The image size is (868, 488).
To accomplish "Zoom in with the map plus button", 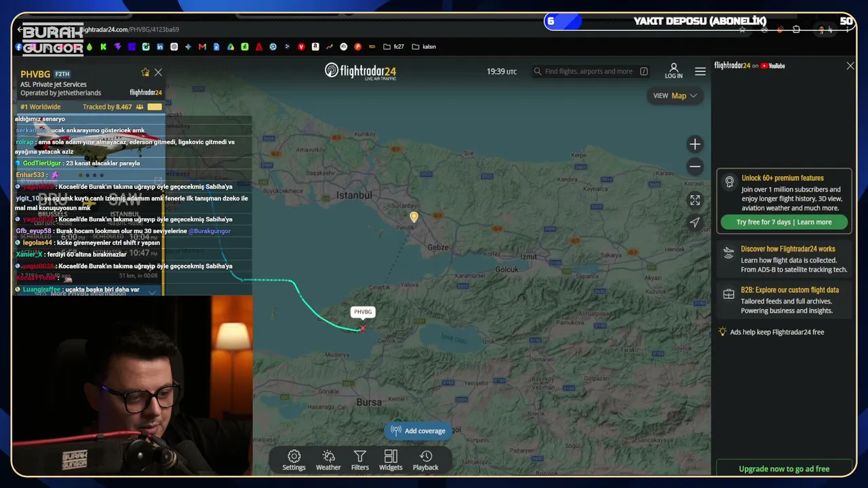I will 695,144.
